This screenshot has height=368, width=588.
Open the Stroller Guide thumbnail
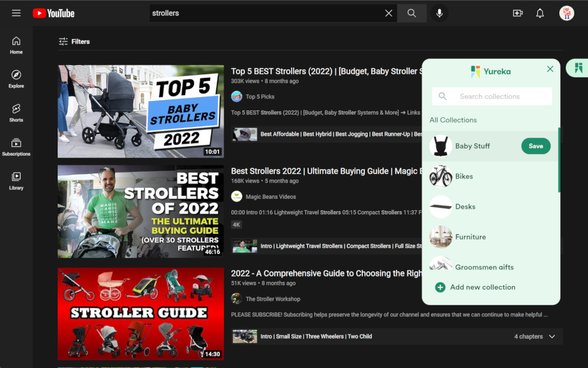point(141,314)
